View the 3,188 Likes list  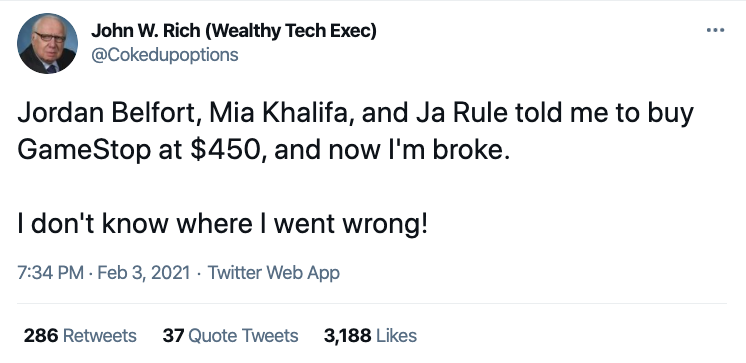[x=370, y=336]
